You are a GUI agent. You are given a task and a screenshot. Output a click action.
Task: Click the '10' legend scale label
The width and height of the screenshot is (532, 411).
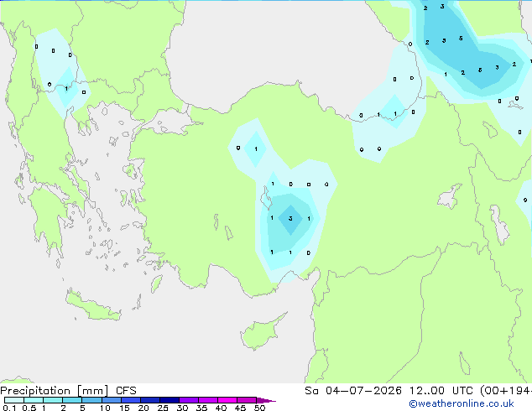click(105, 408)
